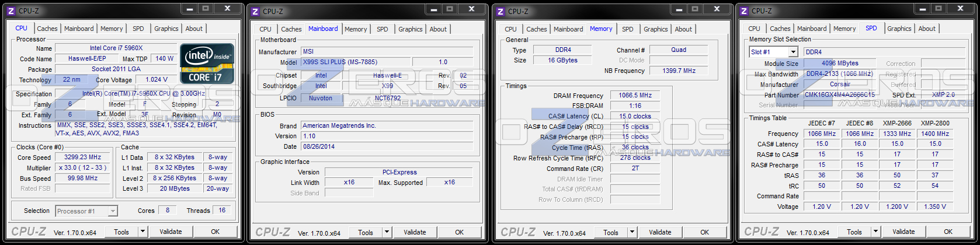The height and width of the screenshot is (245, 980).
Task: Minimize the CPU-Z window showing the Mainboard tab
Action: (x=435, y=9)
